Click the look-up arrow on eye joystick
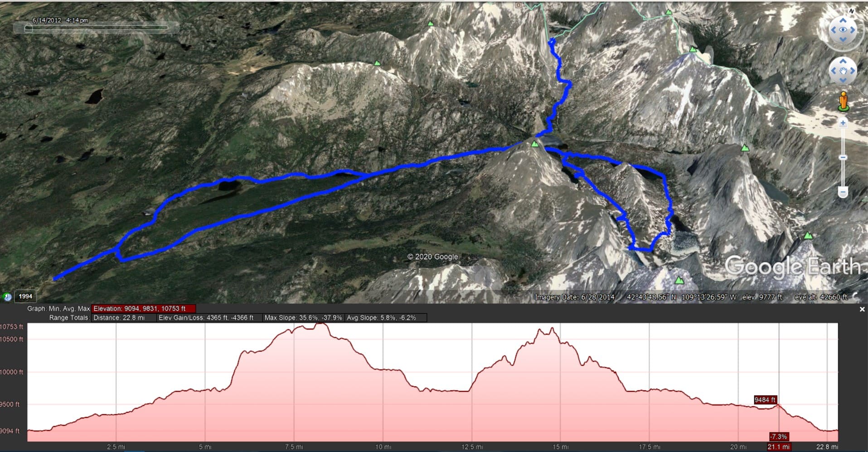 (843, 20)
